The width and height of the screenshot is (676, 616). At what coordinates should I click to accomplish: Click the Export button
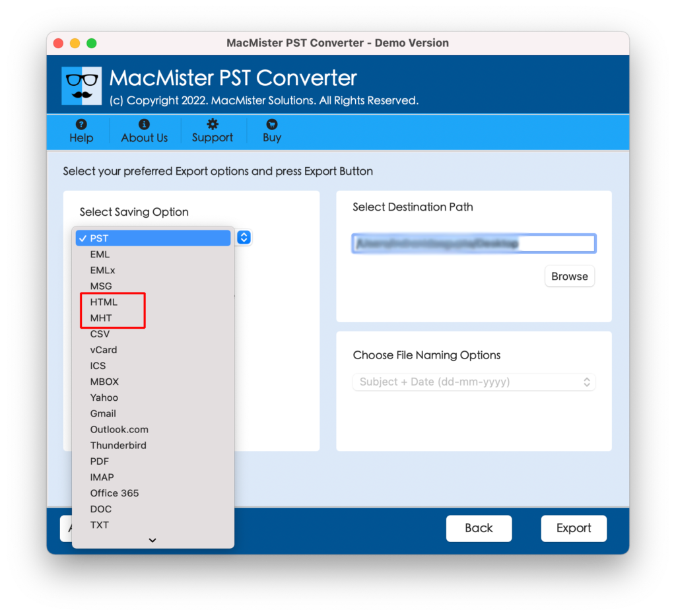coord(574,528)
